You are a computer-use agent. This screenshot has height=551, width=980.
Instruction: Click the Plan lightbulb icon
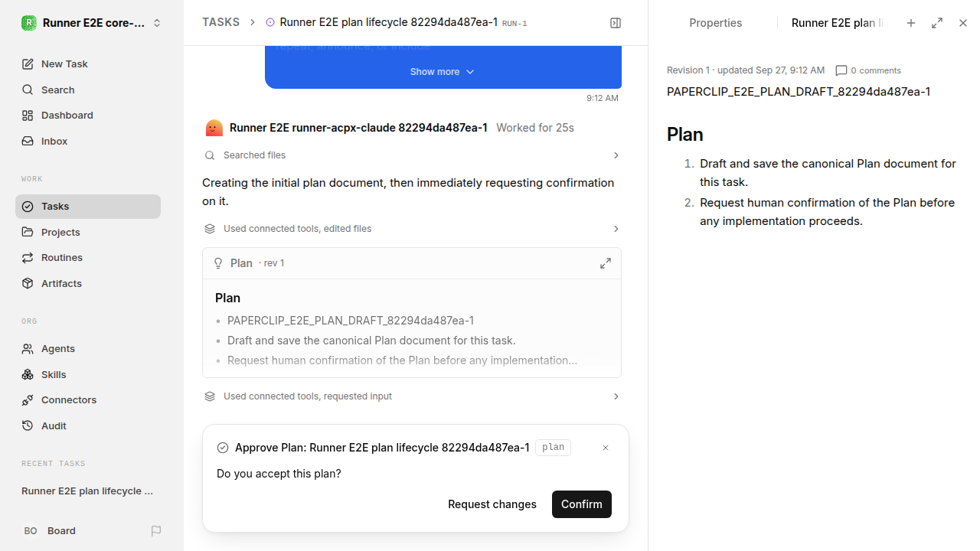pyautogui.click(x=218, y=263)
